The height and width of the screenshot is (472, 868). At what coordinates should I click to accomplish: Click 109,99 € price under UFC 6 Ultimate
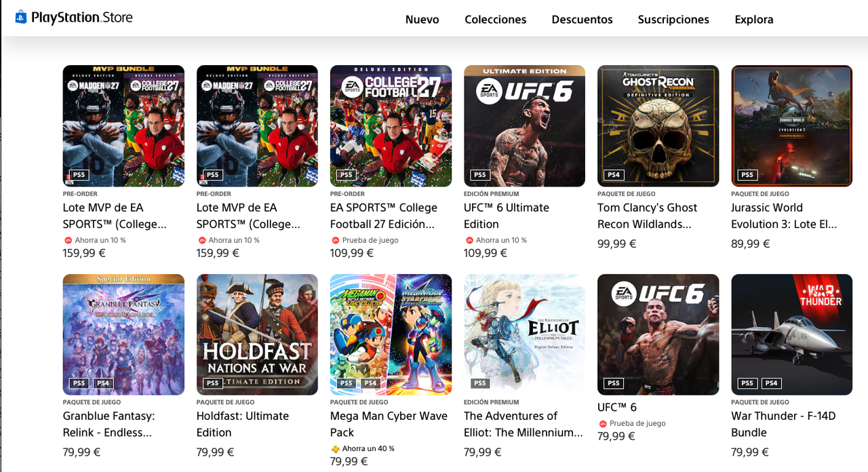[486, 253]
